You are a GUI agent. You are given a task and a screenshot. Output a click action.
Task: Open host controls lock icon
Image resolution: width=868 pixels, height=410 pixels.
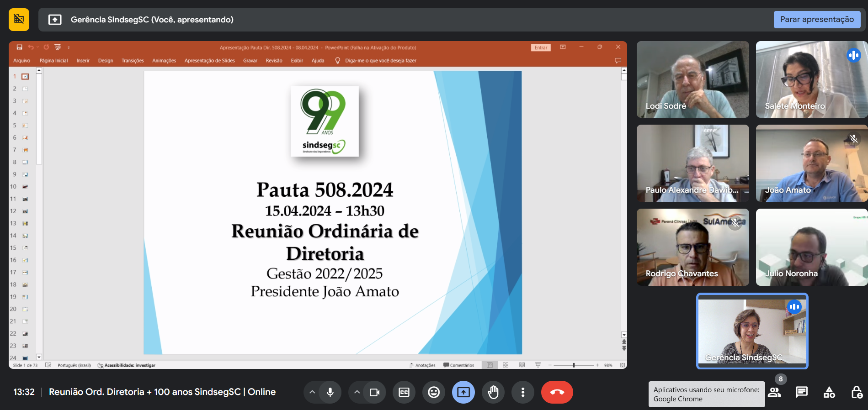coord(857,392)
